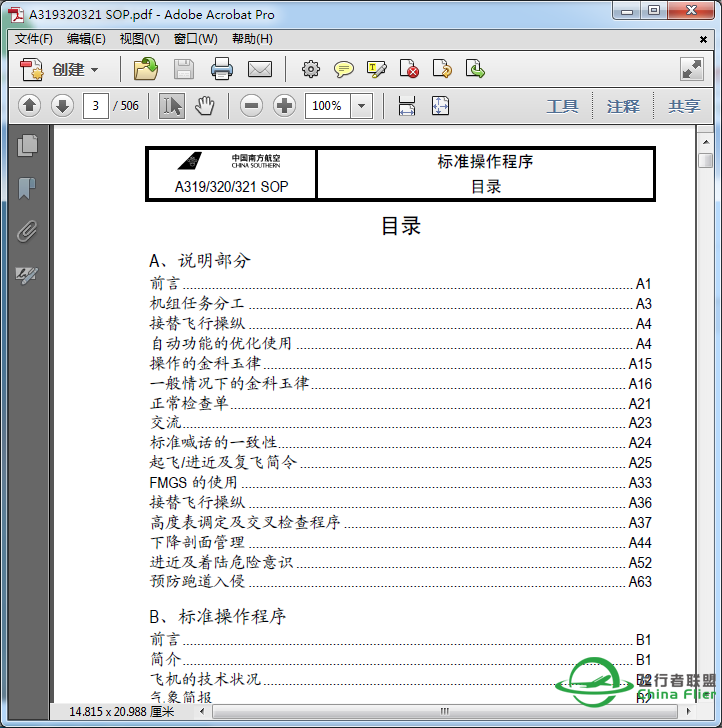Choose the hand pan tool
Screen dimensions: 722x728
pyautogui.click(x=204, y=106)
